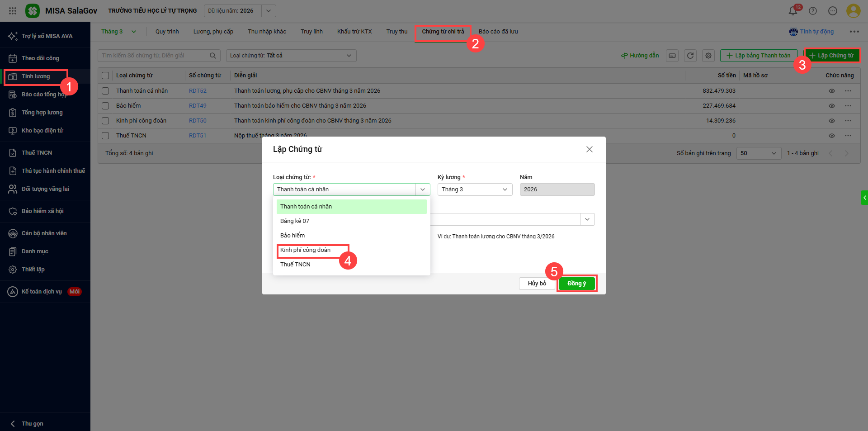Screen dimensions: 868x431
Task: Open the user avatar profile icon
Action: [x=853, y=11]
